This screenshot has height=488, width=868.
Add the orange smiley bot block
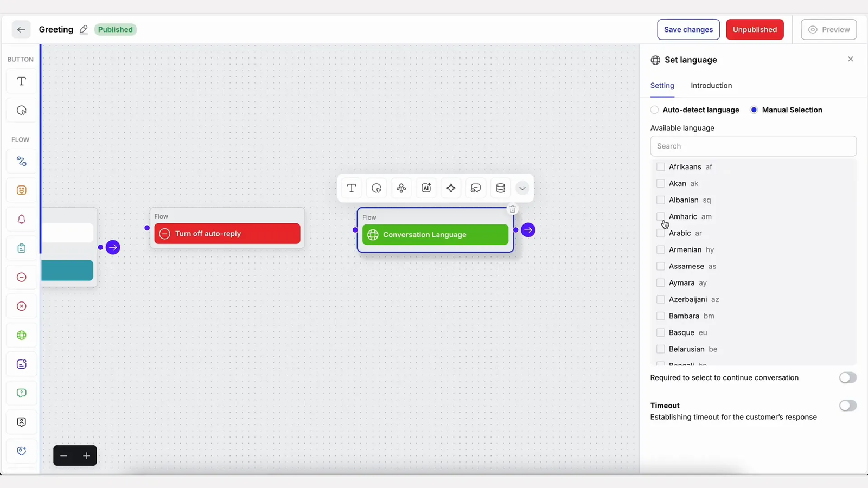pyautogui.click(x=22, y=190)
